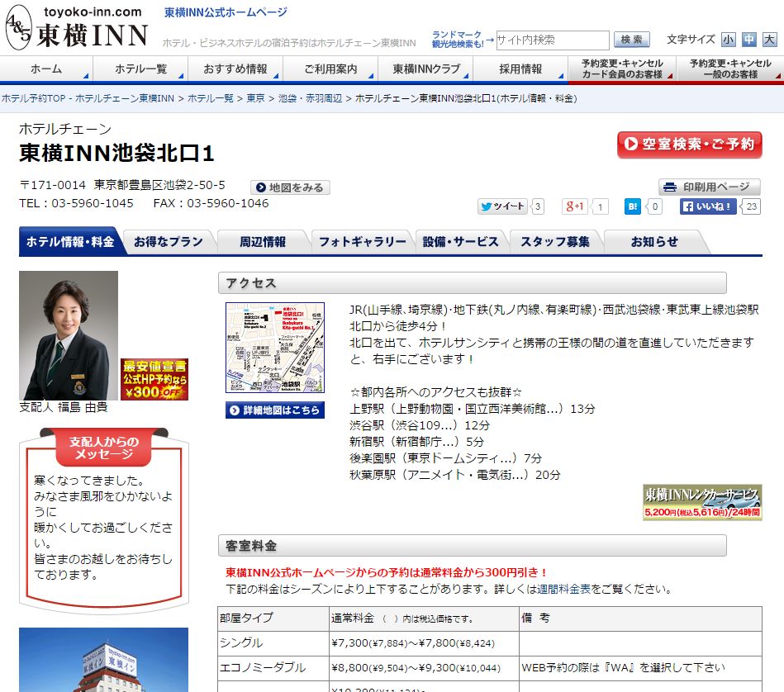
Task: Set font size to 中
Action: [749, 40]
